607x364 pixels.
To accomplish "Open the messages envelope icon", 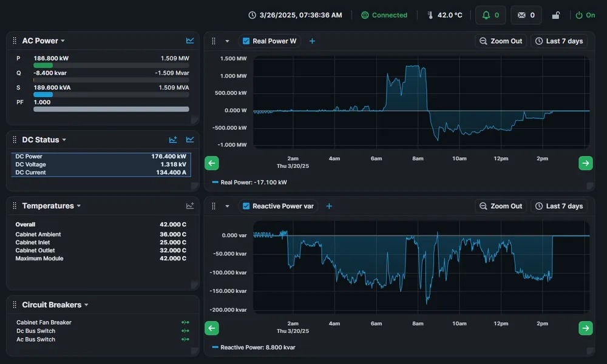I will [x=521, y=15].
